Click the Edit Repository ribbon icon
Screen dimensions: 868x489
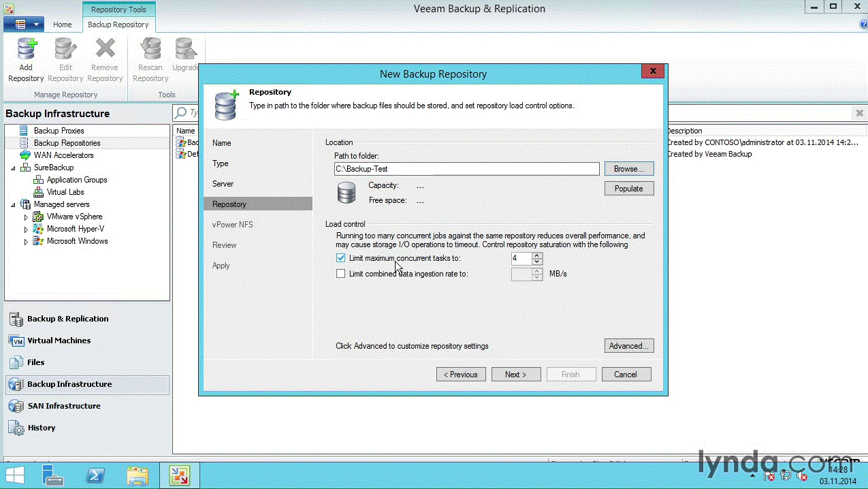[x=65, y=61]
